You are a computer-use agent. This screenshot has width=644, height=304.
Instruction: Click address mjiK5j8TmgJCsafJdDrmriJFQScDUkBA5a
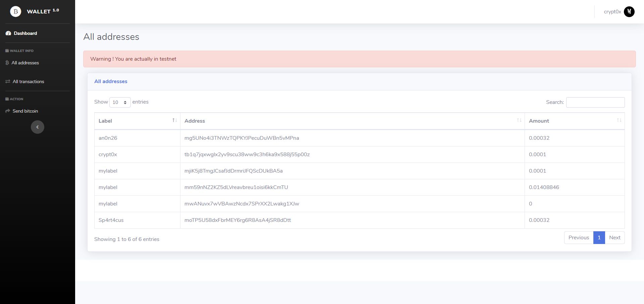pyautogui.click(x=233, y=171)
